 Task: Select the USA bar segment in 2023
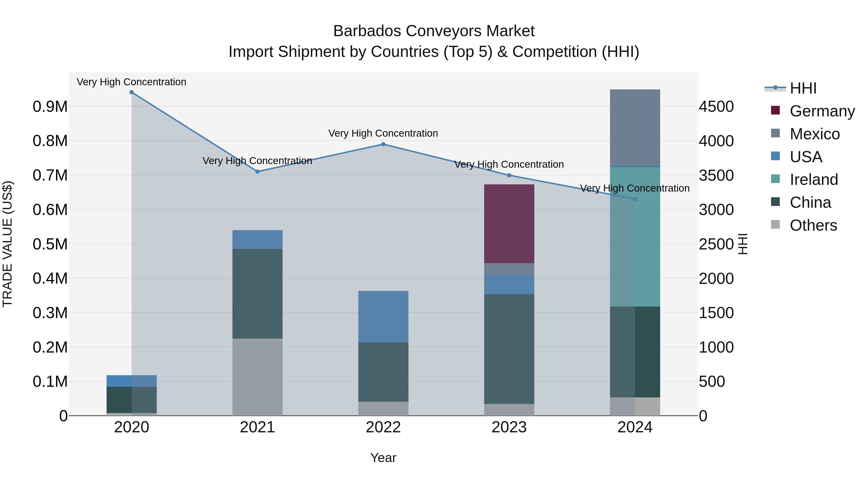pyautogui.click(x=509, y=284)
